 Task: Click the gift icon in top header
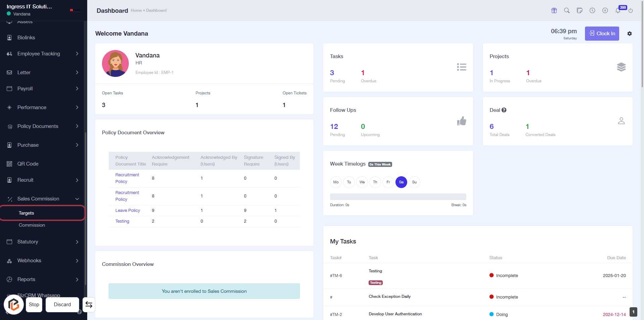point(554,10)
